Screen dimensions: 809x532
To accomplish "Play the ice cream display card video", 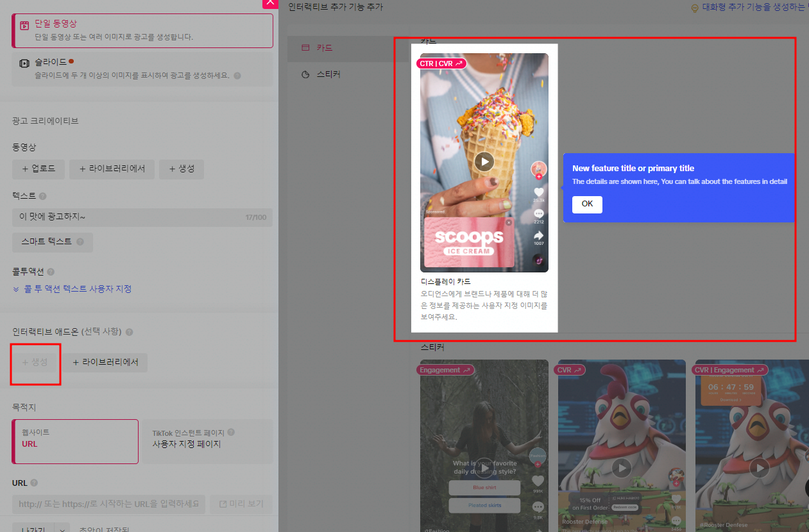I will pos(484,162).
